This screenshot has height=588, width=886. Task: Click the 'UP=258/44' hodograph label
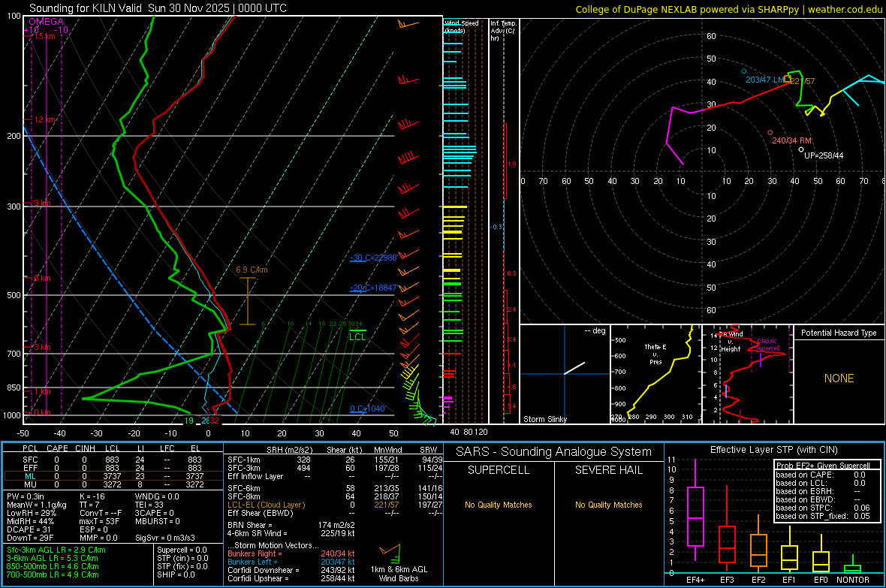pyautogui.click(x=823, y=155)
